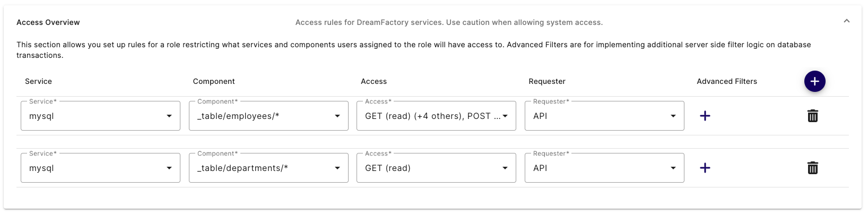Add a new access rule with round plus button

coord(814,81)
